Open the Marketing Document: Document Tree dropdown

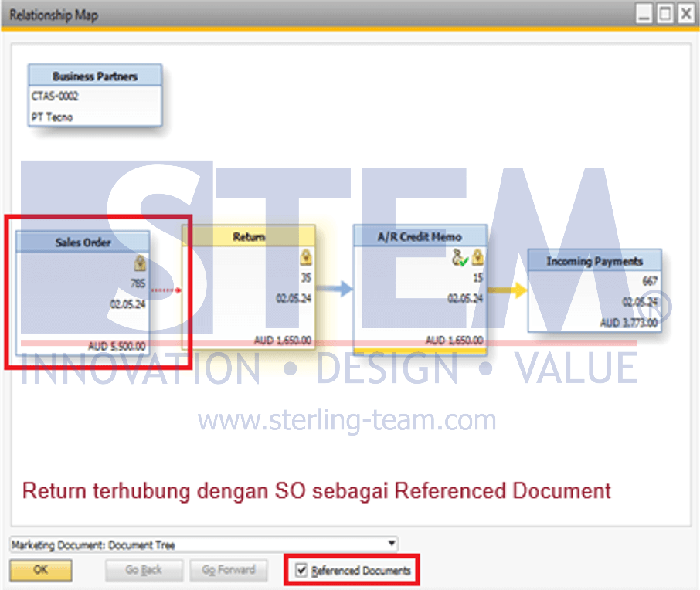point(203,544)
